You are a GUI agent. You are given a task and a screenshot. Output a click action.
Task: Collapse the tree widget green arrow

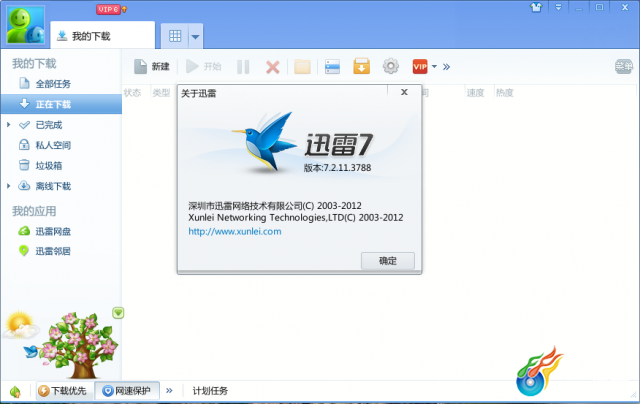118,313
